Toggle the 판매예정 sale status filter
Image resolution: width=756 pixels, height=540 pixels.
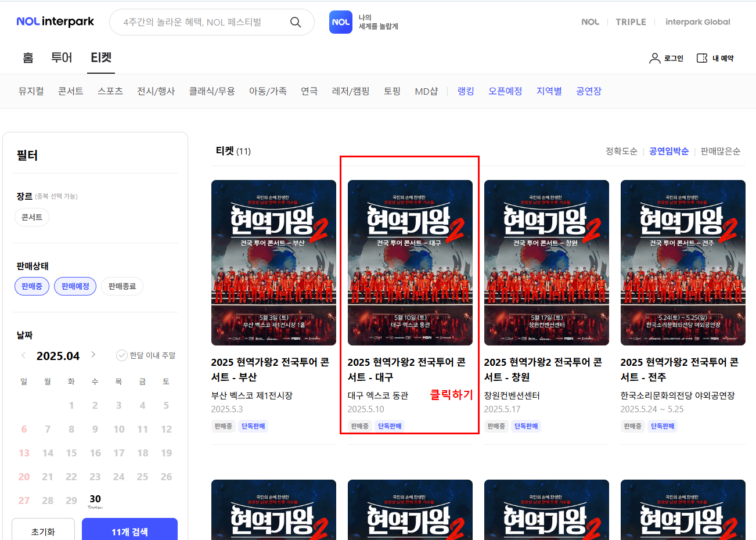pyautogui.click(x=75, y=286)
